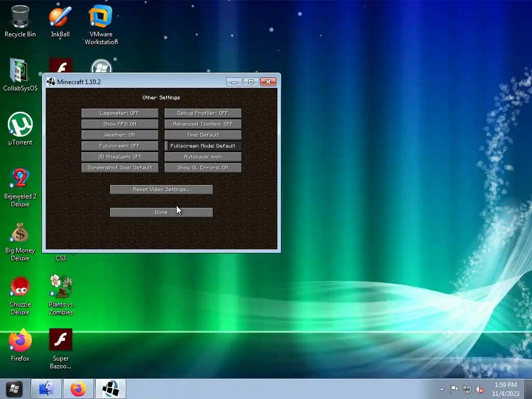Click the Done button
The height and width of the screenshot is (399, 532).
click(x=162, y=212)
